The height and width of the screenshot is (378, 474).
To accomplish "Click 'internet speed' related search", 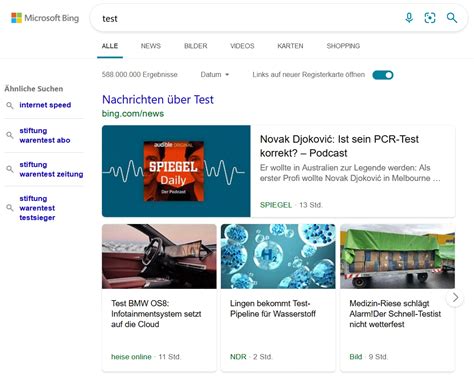I will 45,105.
